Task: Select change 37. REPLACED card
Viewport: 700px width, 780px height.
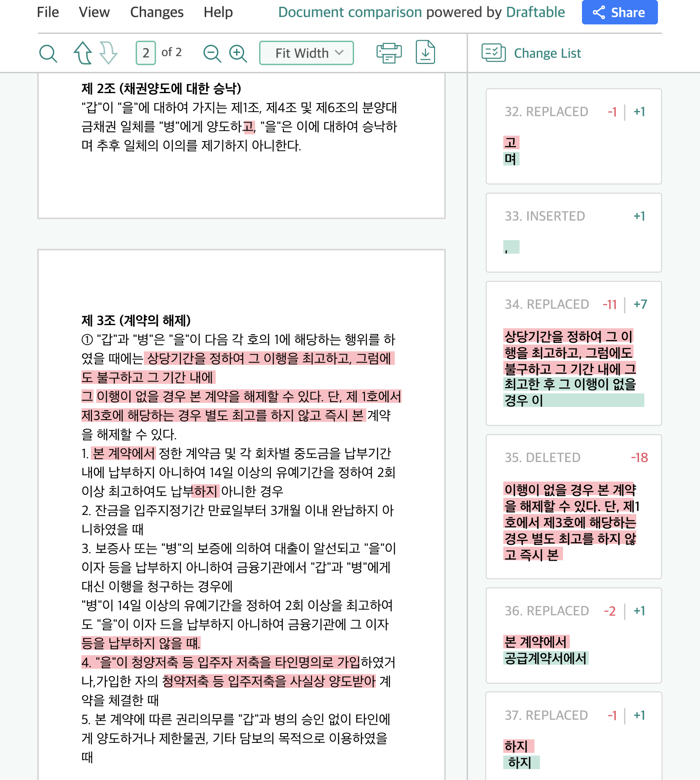Action: [573, 736]
